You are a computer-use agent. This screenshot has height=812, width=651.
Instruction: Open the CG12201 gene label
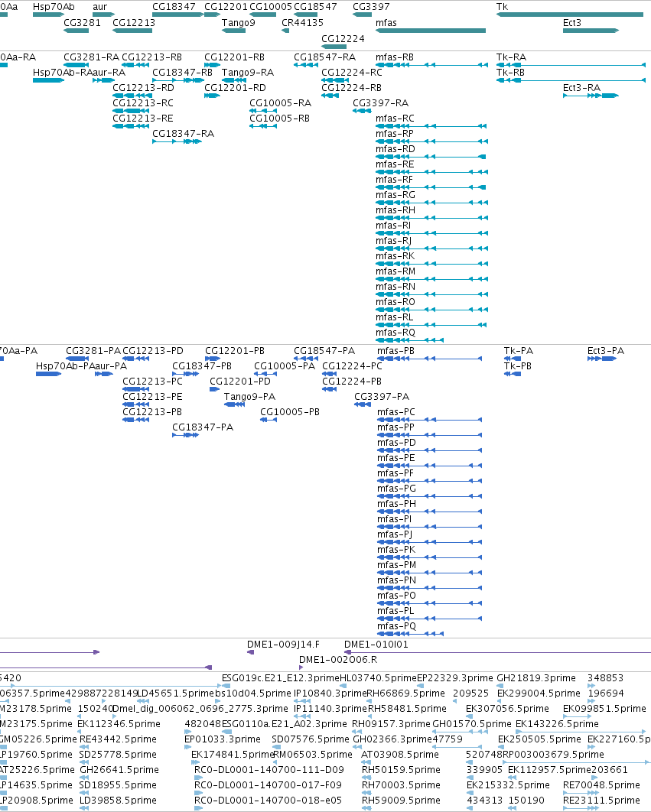tap(226, 7)
